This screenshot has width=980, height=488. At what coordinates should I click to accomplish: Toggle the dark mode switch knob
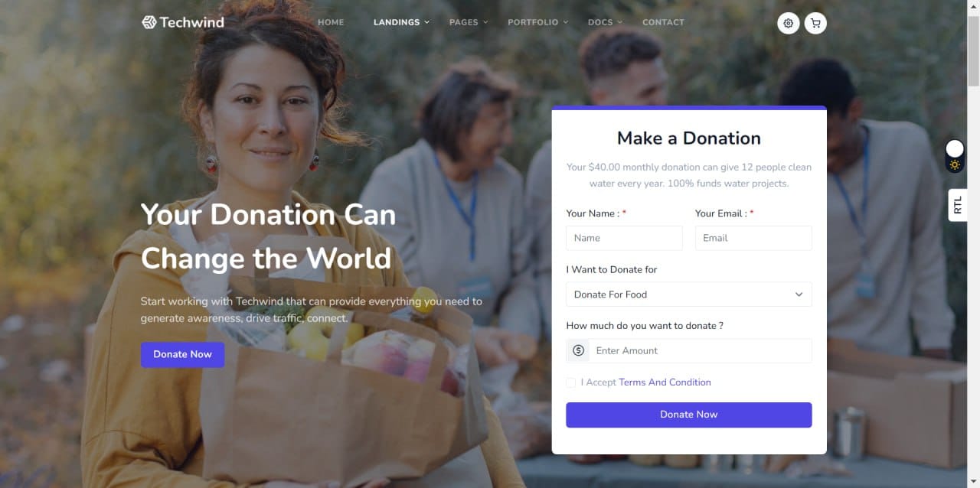(x=955, y=148)
